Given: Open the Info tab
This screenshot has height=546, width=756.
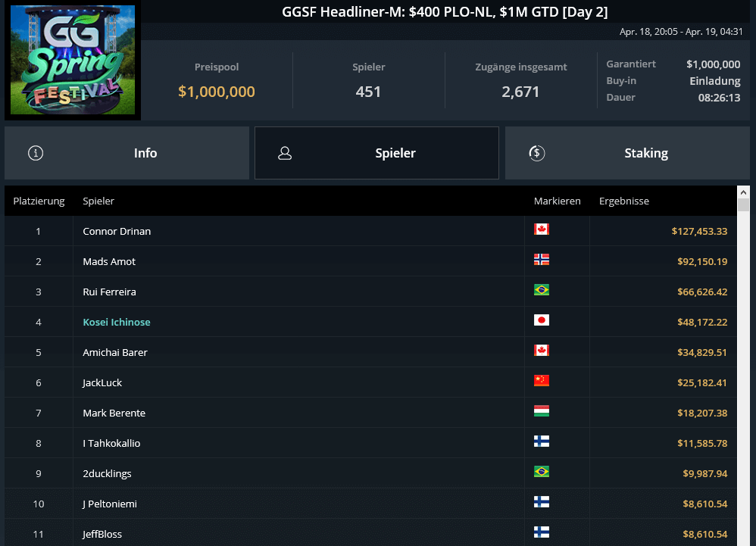Looking at the screenshot, I should coord(145,152).
